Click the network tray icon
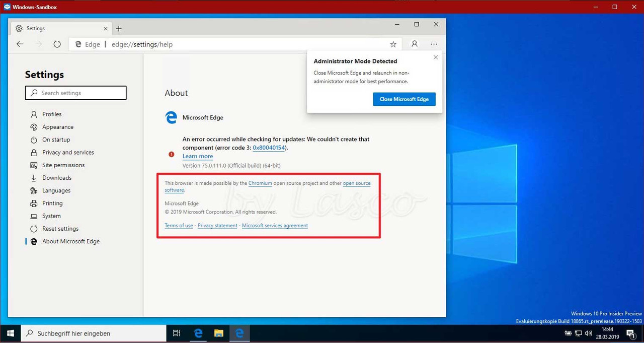The image size is (644, 343). click(x=579, y=333)
